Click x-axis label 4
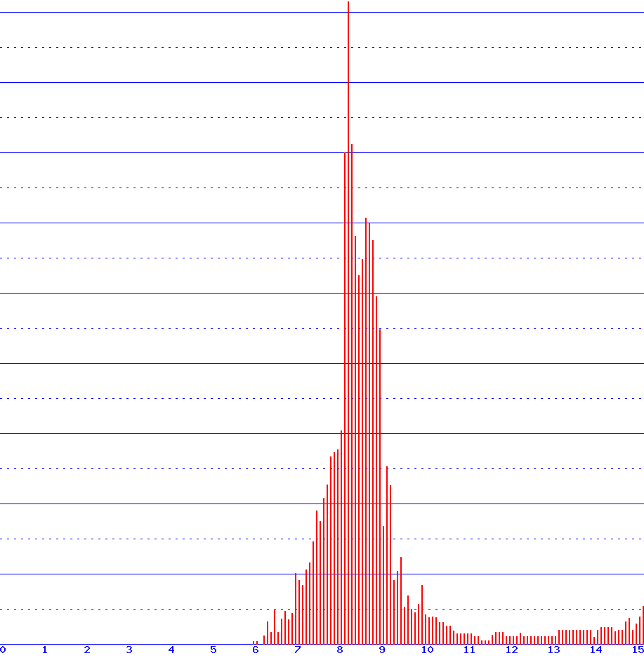This screenshot has height=658, width=644. [x=171, y=650]
